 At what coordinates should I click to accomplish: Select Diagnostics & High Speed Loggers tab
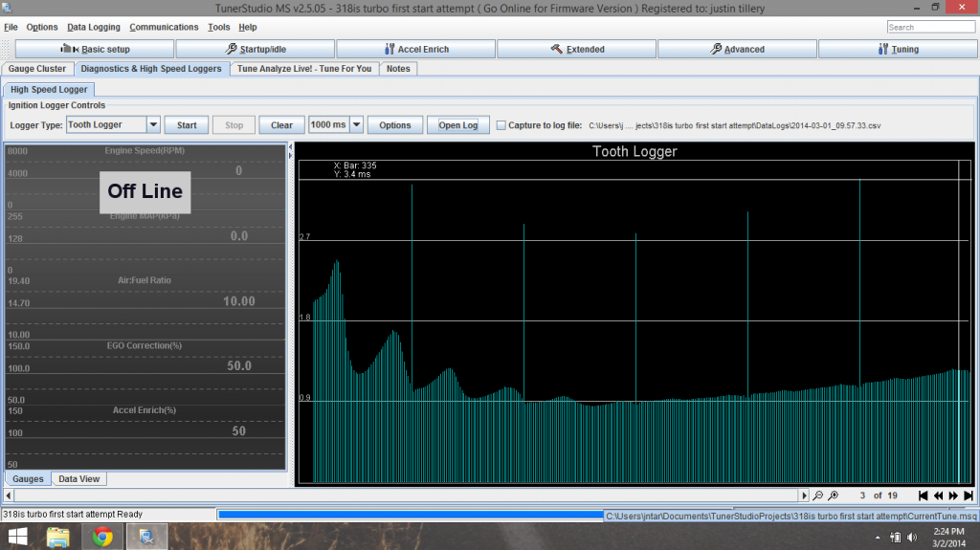[151, 69]
